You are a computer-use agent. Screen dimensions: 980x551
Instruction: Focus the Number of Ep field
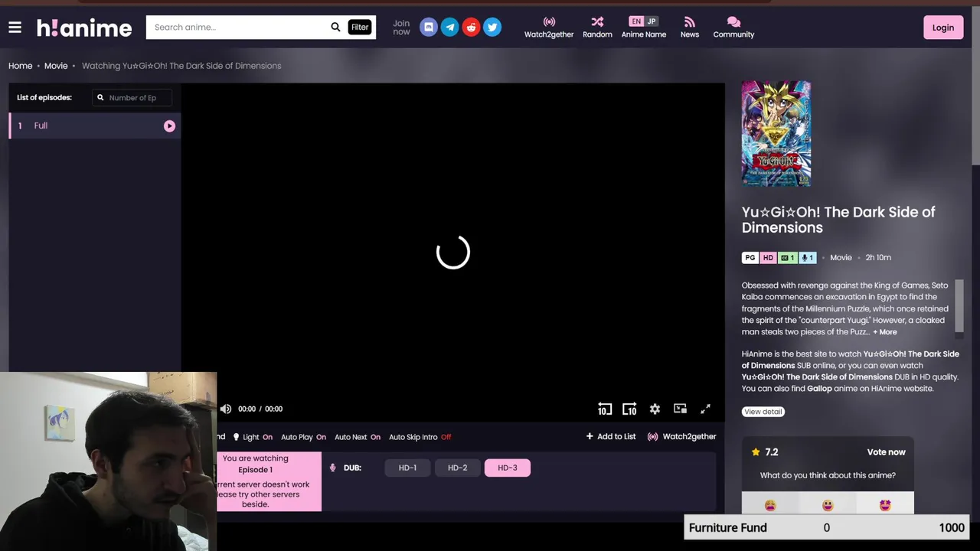(x=131, y=98)
